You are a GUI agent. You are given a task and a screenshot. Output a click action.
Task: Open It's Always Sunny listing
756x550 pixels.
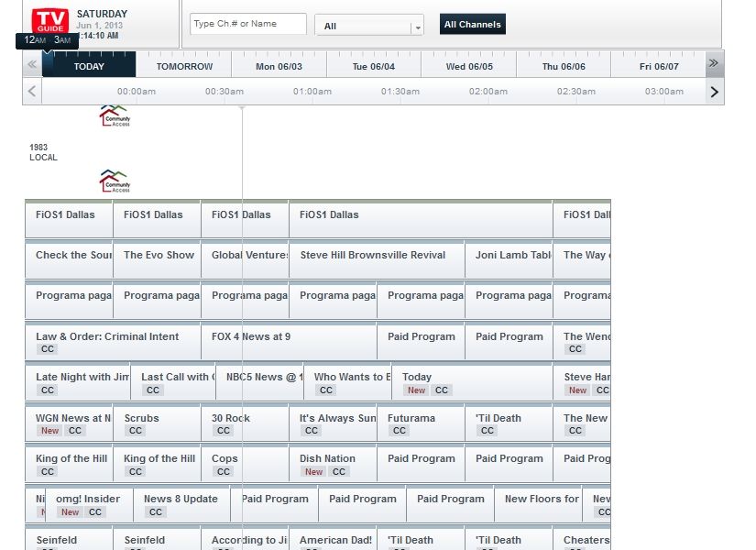tap(333, 423)
